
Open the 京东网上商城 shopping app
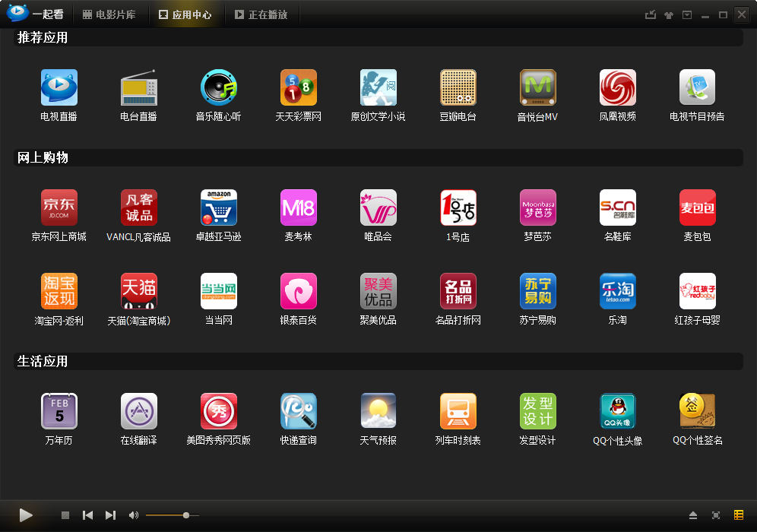59,207
